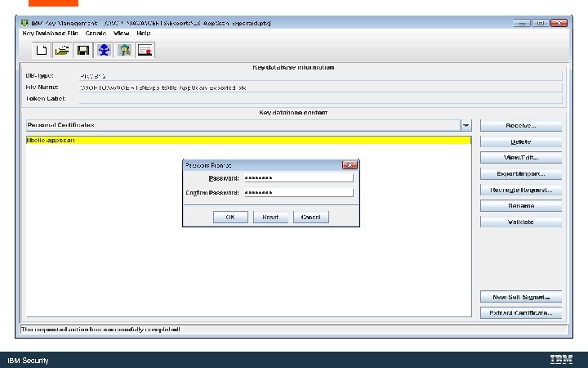Click Cancel in the Password Prompt dialog
Screen dimensions: 588x368
(311, 217)
